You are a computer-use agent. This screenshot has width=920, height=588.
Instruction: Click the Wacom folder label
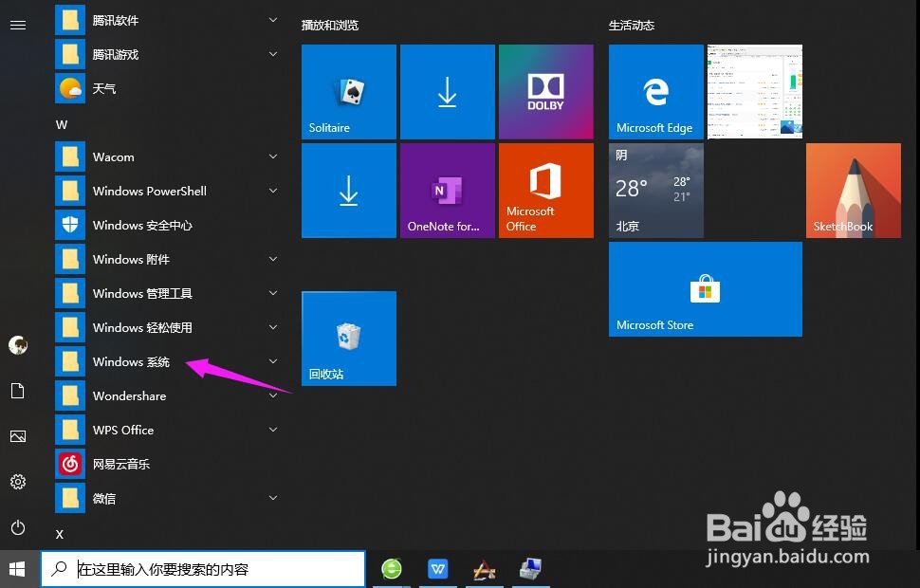click(x=113, y=157)
